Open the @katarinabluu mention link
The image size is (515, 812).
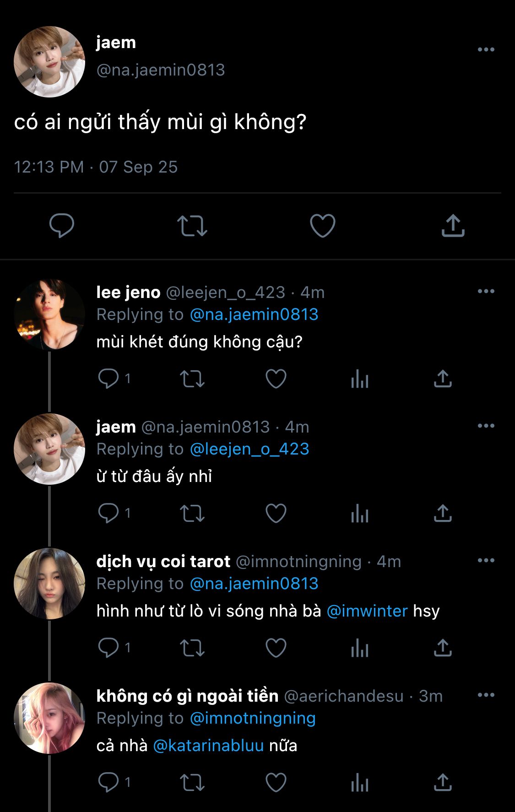point(208,746)
